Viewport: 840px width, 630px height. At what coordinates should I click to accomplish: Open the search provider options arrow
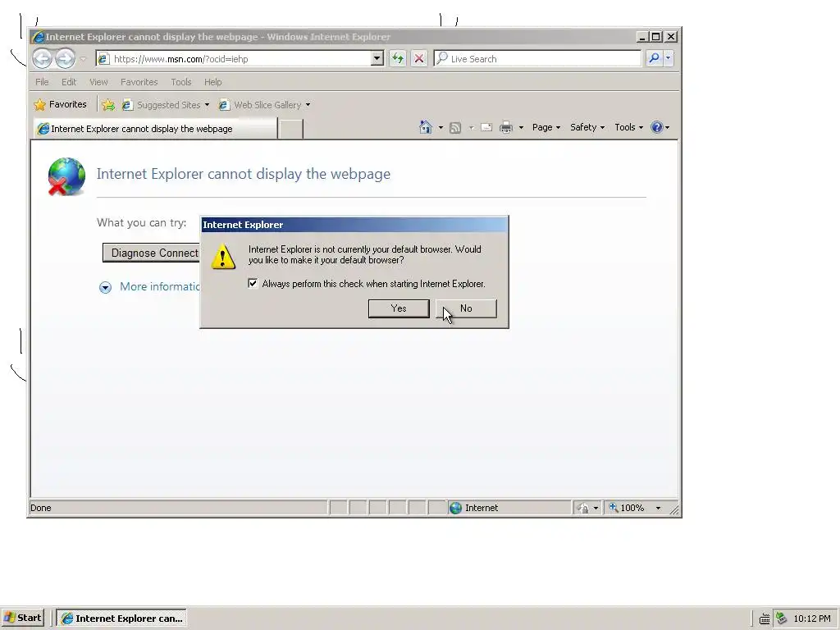[x=668, y=58]
